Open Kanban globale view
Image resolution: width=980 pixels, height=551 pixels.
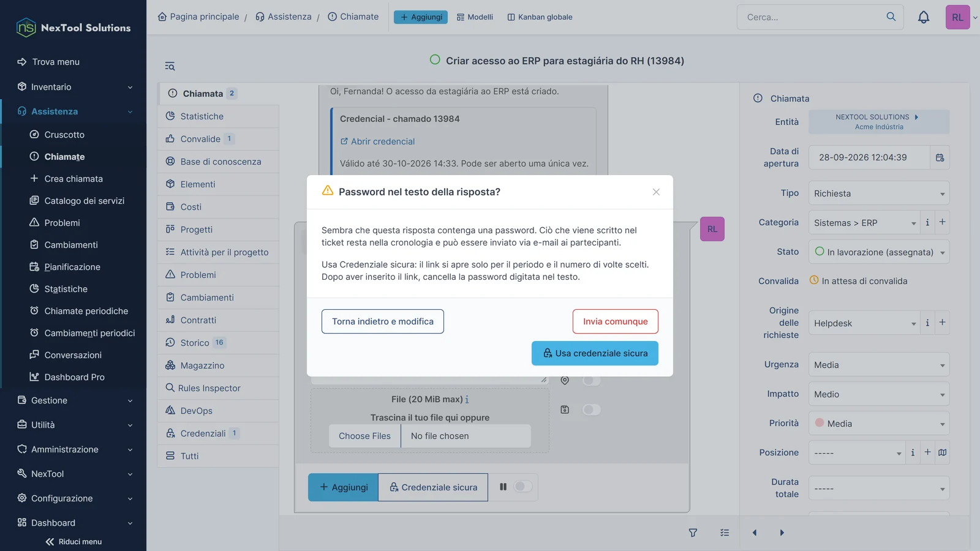[x=540, y=17]
